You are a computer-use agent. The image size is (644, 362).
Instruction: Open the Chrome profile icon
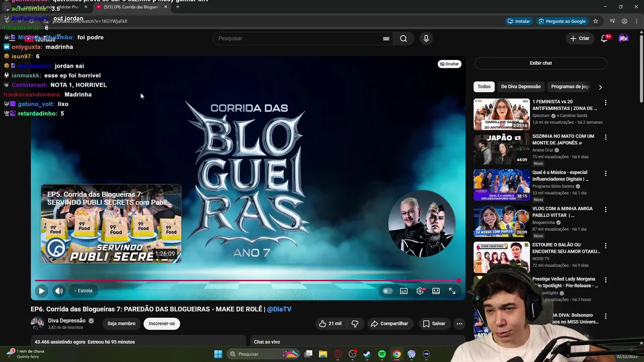pyautogui.click(x=624, y=21)
